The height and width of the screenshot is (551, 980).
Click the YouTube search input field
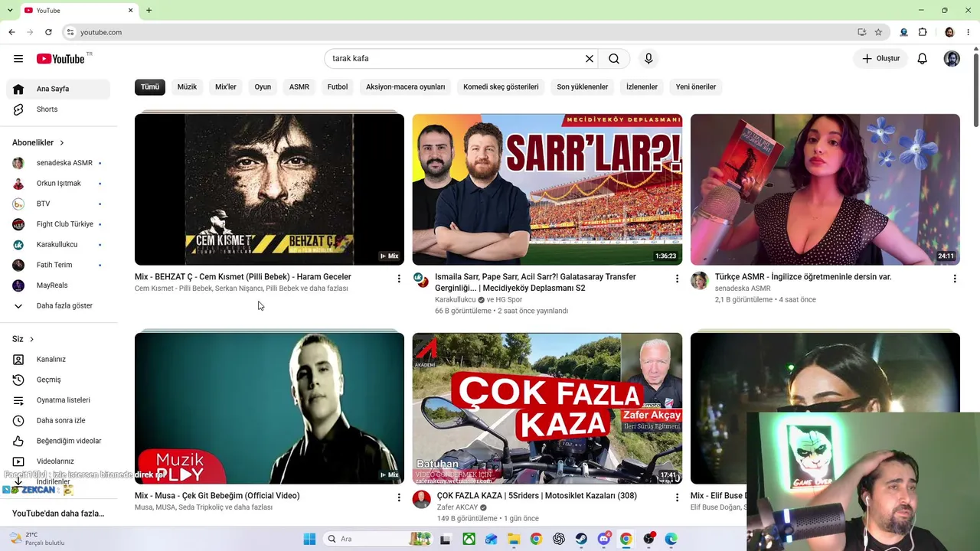456,59
